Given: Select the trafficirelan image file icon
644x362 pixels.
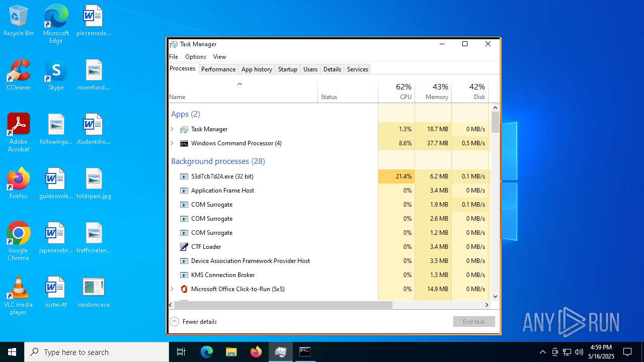Looking at the screenshot, I should point(94,238).
